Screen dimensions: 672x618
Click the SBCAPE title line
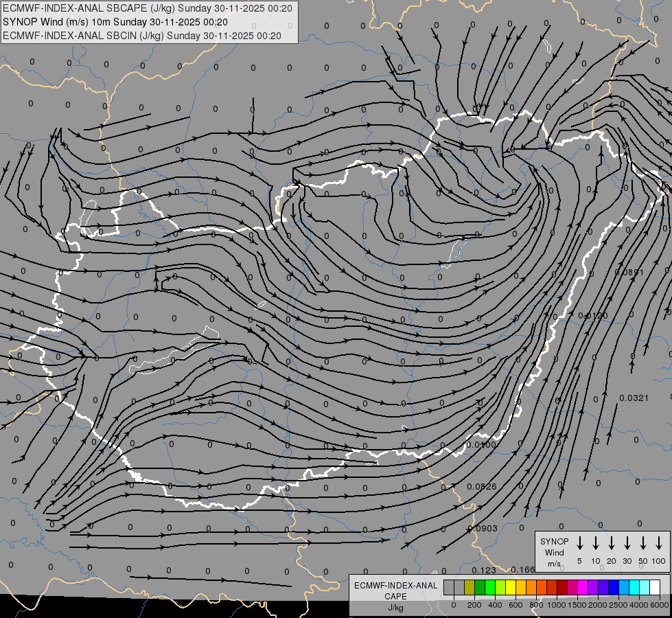(148, 8)
